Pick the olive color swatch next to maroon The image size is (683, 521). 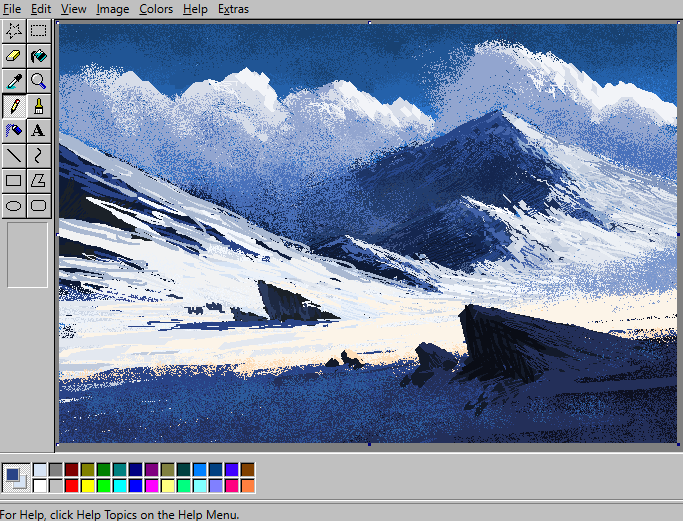88,470
